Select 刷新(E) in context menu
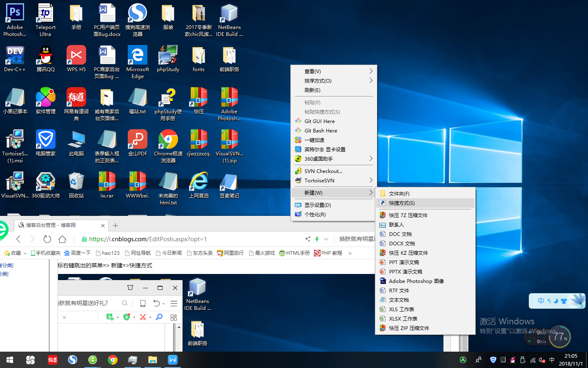The image size is (588, 368). click(334, 90)
